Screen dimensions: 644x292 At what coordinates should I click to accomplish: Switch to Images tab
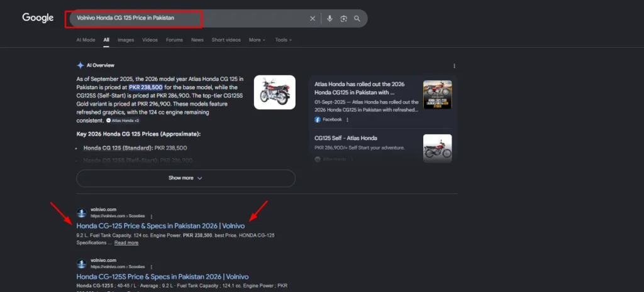pos(126,40)
